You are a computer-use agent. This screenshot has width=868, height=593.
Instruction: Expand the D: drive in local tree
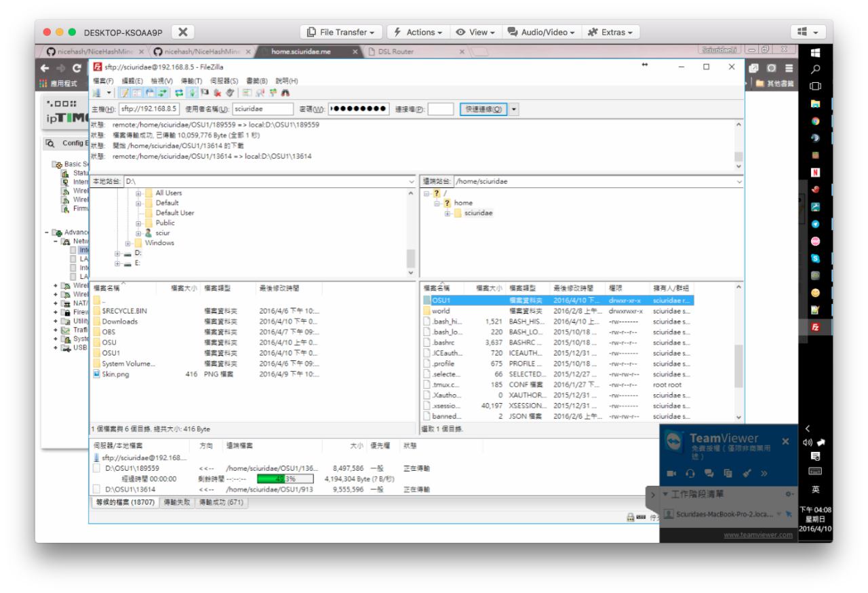(x=118, y=252)
